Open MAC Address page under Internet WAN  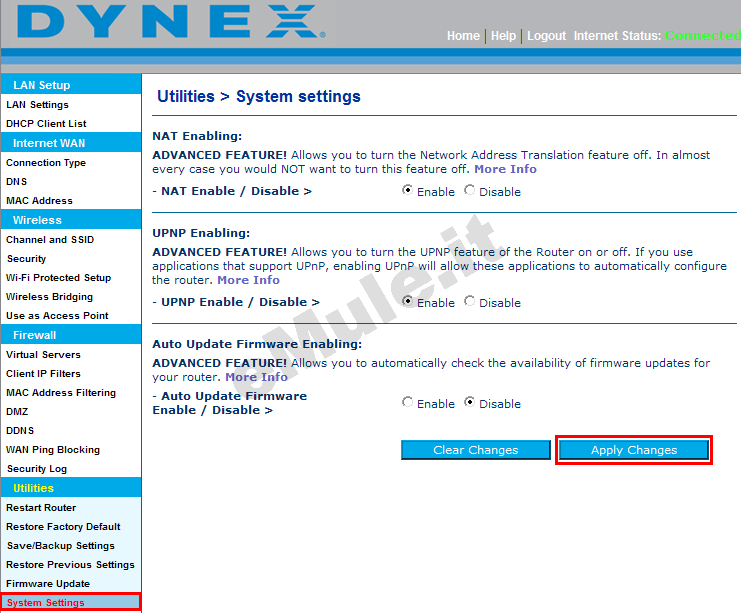39,201
